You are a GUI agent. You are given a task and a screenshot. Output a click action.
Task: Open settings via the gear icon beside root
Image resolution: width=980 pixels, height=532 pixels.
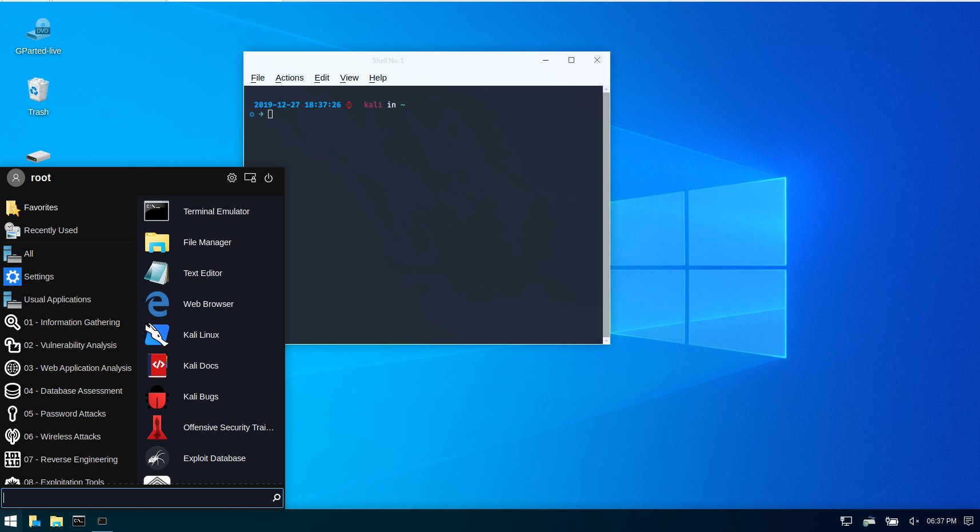tap(232, 178)
